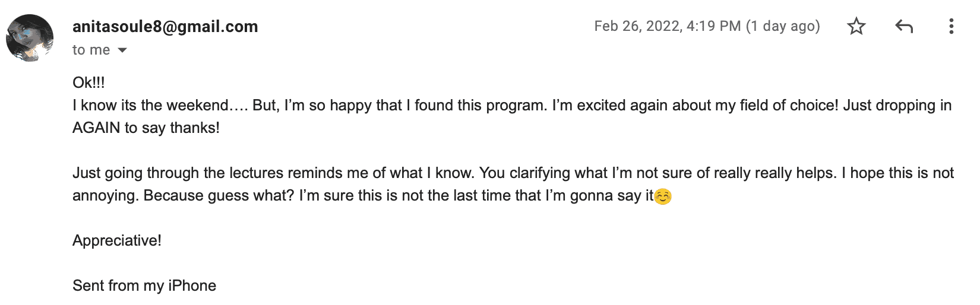Click the Feb 26, 2022 timestamp
Viewport: 980px width, 305px height.
[x=667, y=26]
